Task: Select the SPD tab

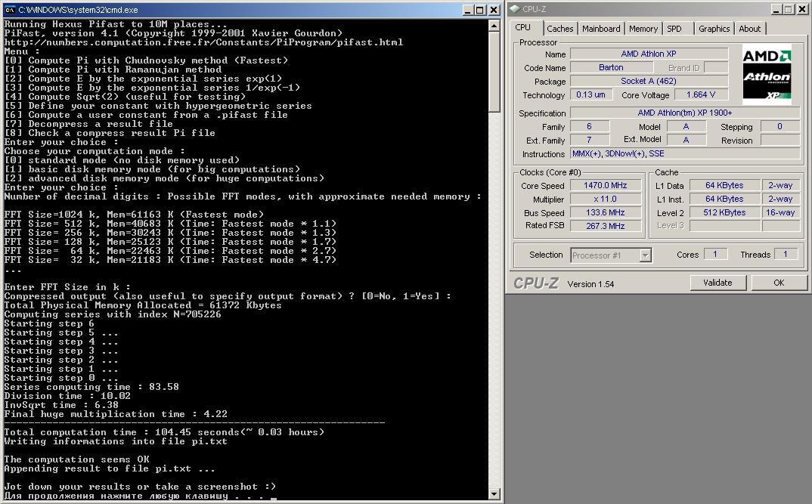Action: (674, 29)
